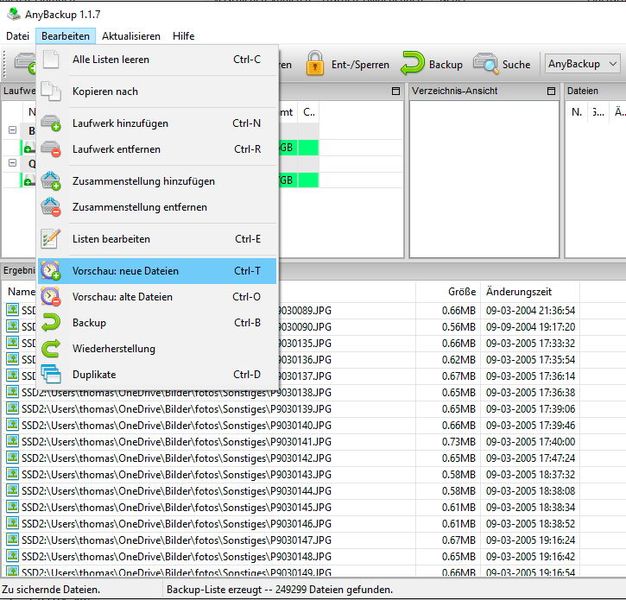This screenshot has height=600, width=626.
Task: Select the result row ending in P9030144.JPG
Action: 290,491
